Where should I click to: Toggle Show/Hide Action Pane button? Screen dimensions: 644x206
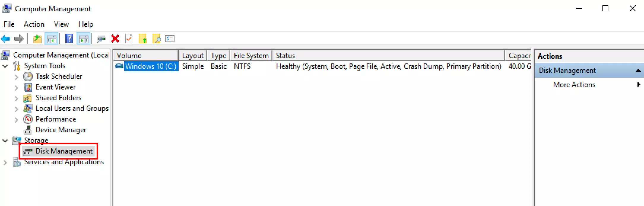point(83,39)
